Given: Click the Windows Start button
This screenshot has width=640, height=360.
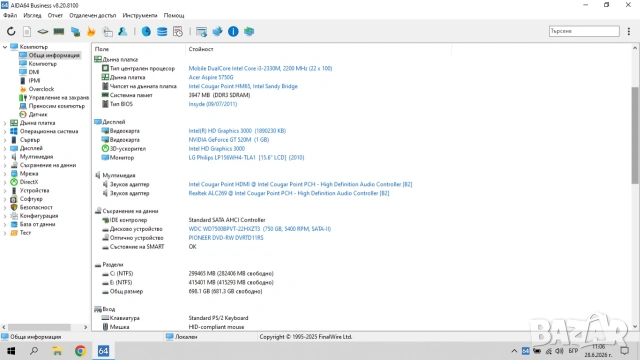Looking at the screenshot, I should click(11, 351).
